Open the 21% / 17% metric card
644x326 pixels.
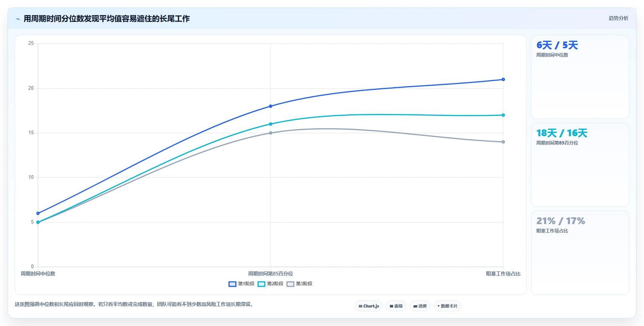coord(580,253)
